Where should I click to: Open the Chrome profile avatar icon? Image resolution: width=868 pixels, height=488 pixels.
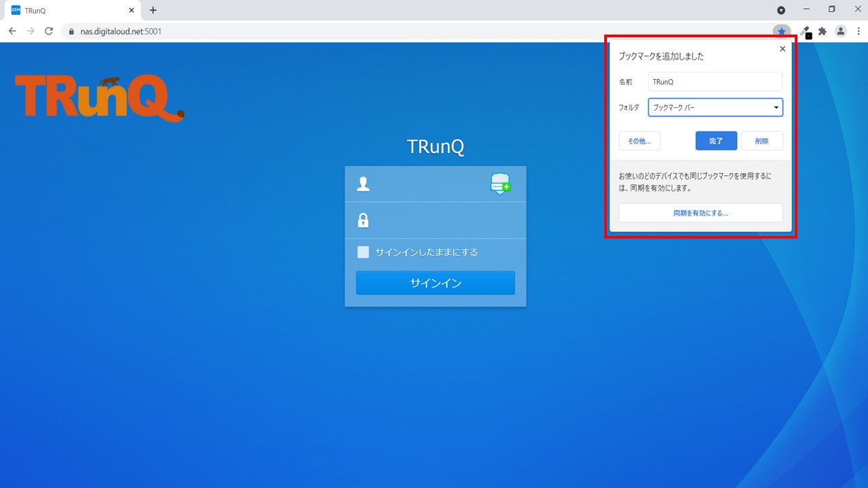coord(841,31)
